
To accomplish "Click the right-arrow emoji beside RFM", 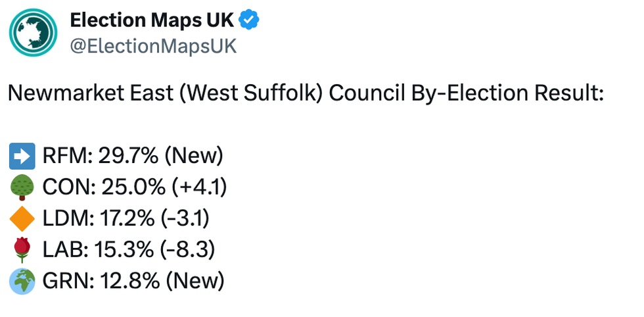I will 22,157.
